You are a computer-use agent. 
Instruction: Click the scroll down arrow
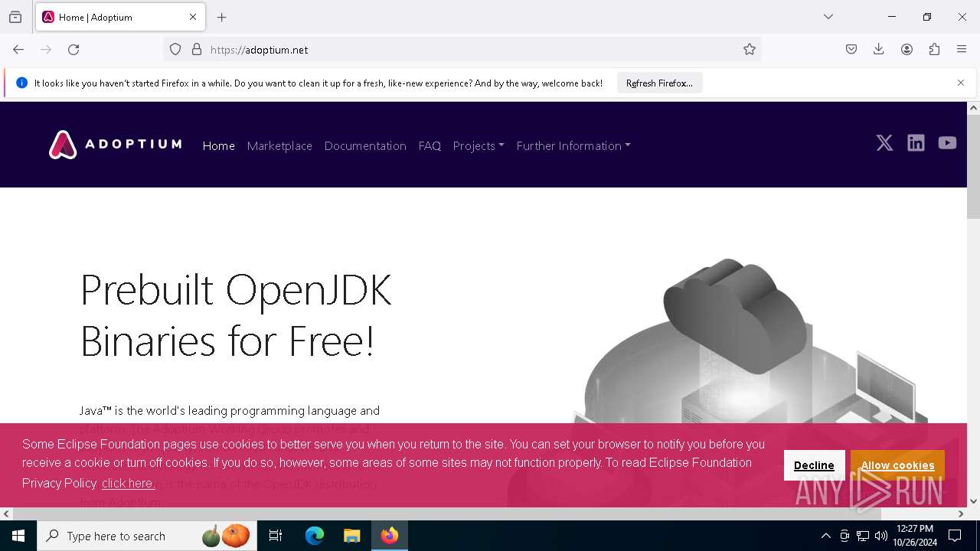973,501
